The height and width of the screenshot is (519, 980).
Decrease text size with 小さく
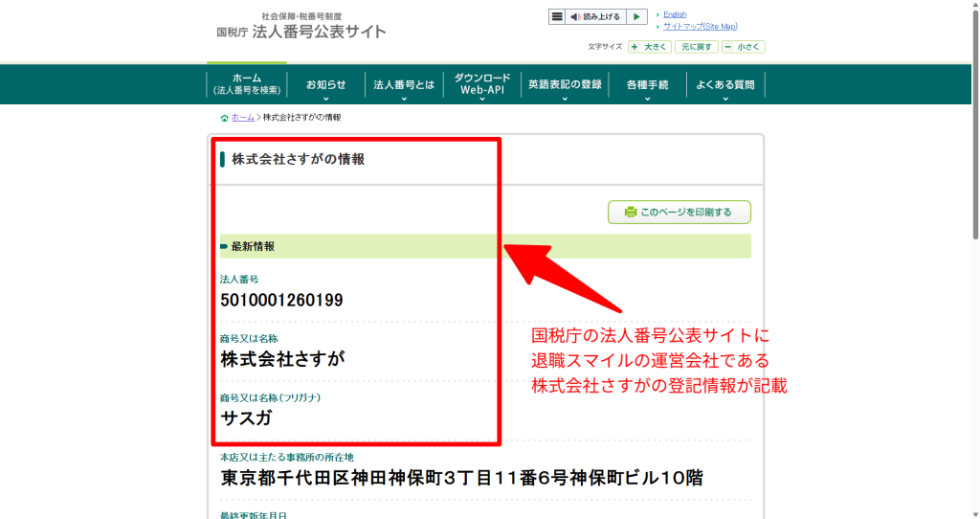743,47
